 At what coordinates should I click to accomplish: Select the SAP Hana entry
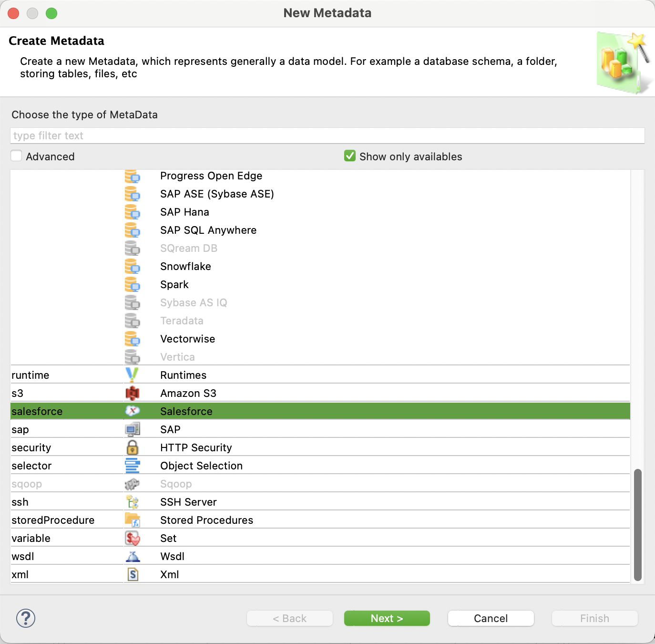pos(184,212)
